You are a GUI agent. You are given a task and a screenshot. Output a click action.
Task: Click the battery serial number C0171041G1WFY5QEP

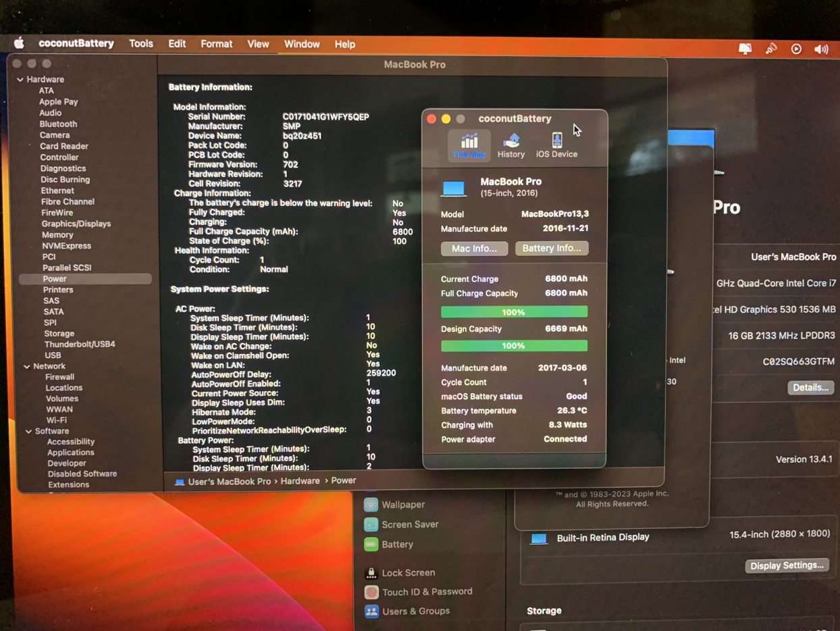pos(325,117)
